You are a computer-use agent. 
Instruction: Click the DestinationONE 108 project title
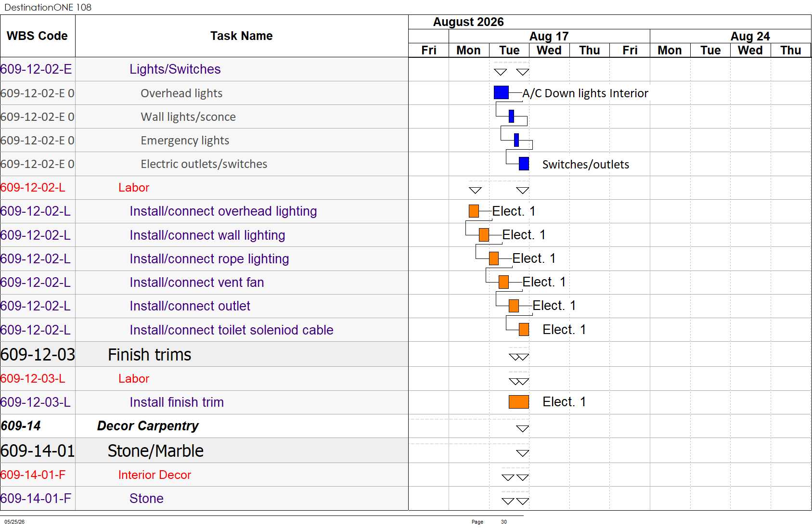[x=48, y=7]
